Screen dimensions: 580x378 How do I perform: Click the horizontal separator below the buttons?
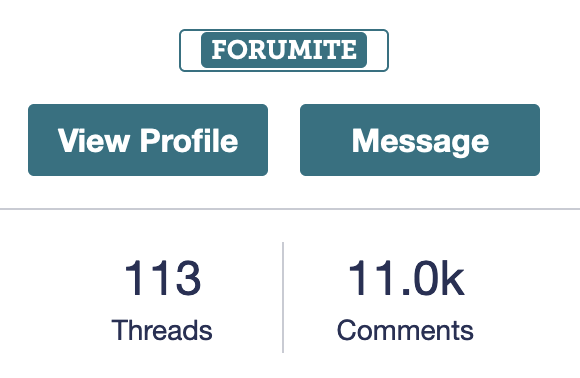point(290,209)
